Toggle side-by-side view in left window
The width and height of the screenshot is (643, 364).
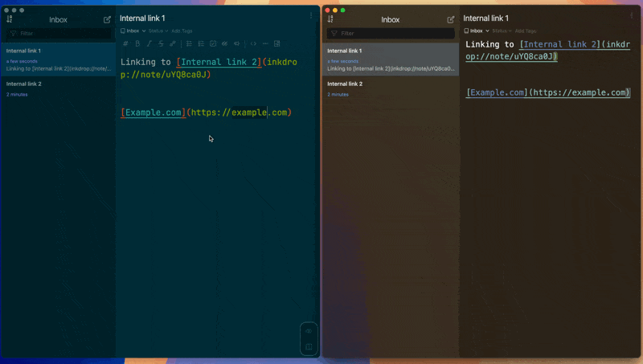click(309, 347)
